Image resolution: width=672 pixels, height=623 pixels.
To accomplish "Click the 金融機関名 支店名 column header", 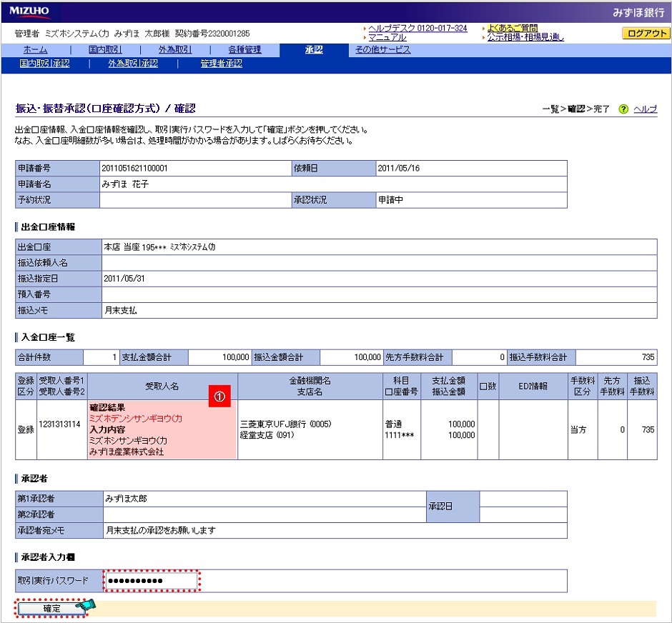I will [x=310, y=387].
